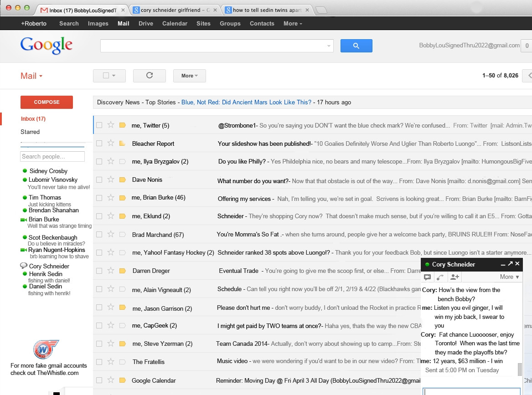Show search options arrow in the search box

[328, 46]
